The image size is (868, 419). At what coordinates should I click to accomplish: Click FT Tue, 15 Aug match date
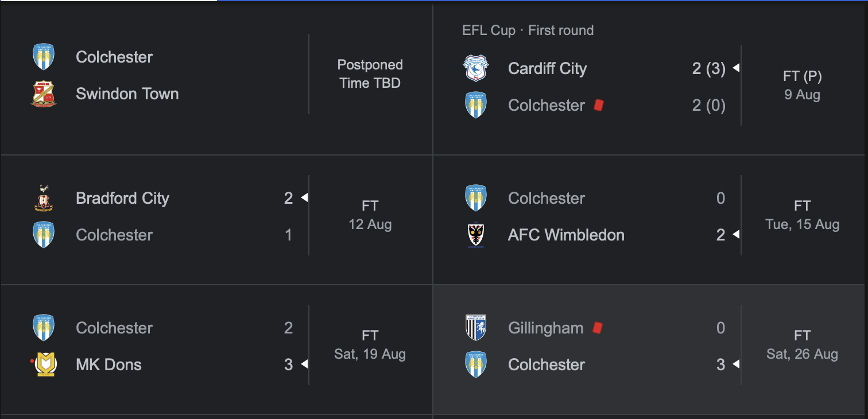point(802,215)
